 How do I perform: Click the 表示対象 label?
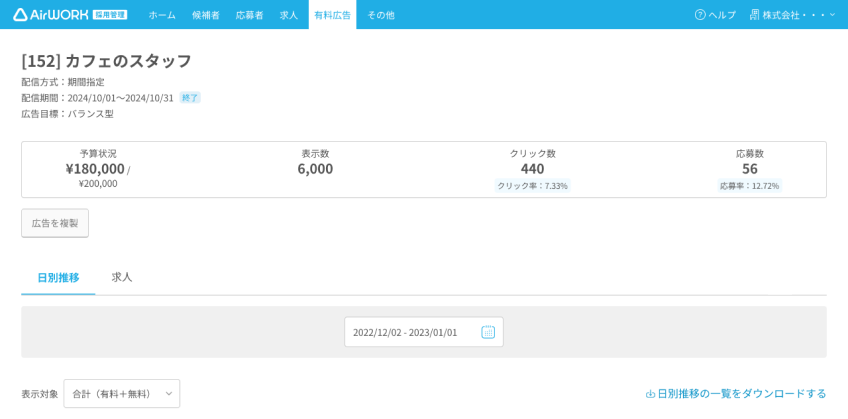pos(40,394)
